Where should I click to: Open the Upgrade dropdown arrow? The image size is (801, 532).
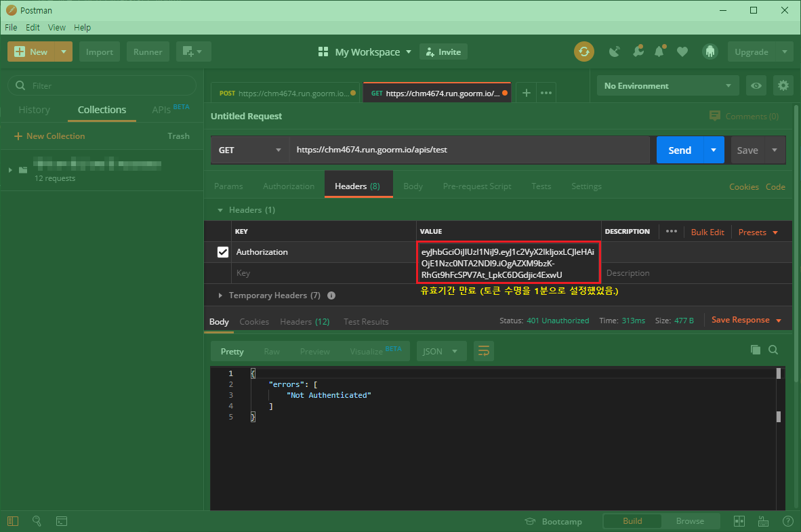785,52
